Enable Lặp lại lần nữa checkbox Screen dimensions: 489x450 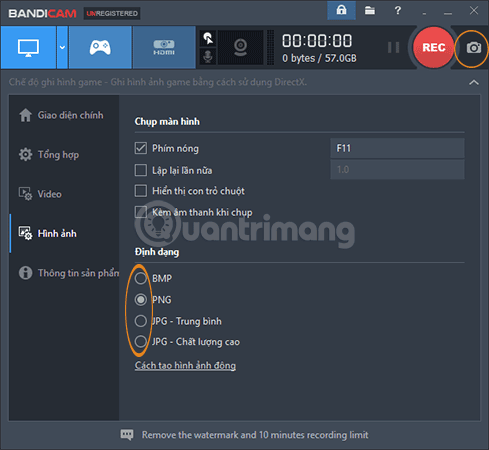click(x=141, y=170)
